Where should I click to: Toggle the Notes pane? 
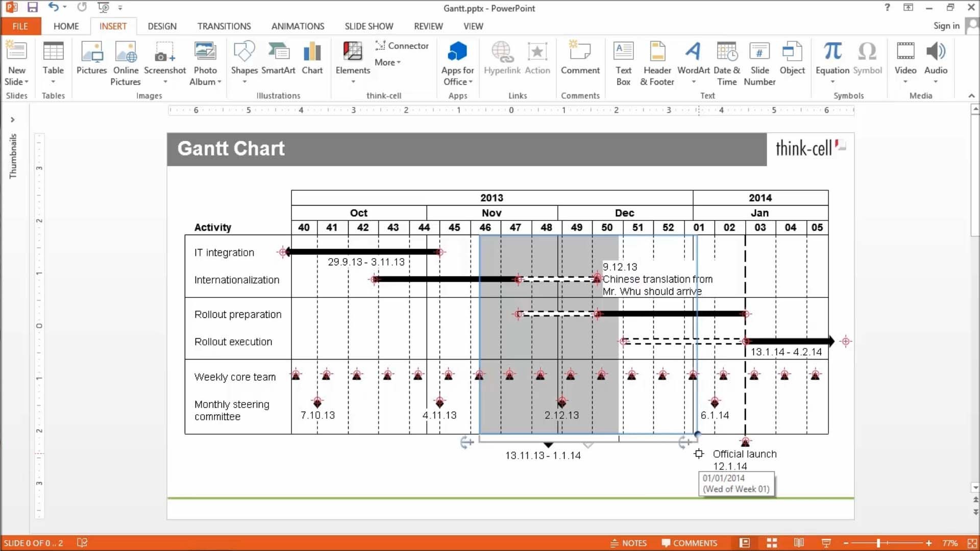coord(628,543)
